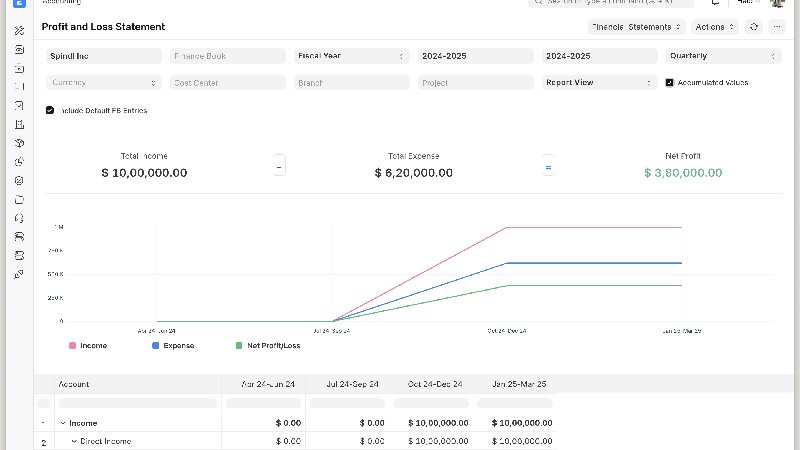Screen dimensions: 800x450
Task: Collapse the Income account row
Action: click(x=63, y=423)
